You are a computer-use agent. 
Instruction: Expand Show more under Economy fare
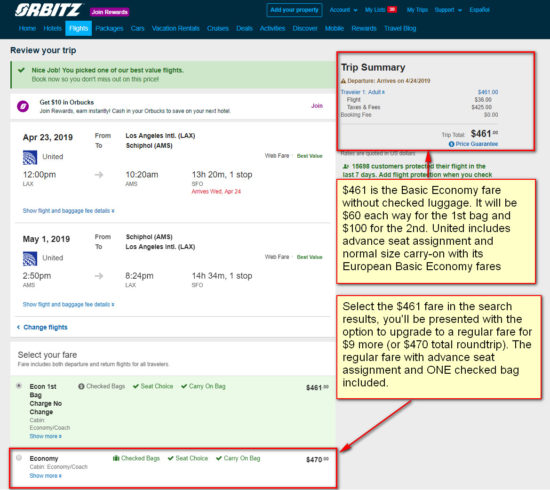(x=46, y=476)
